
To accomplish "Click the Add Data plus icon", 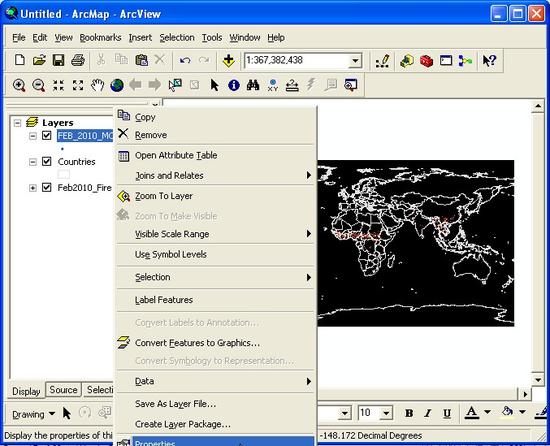I will point(229,60).
